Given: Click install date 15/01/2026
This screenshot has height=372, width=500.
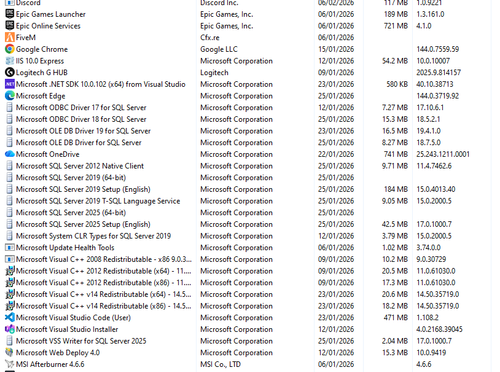Looking at the screenshot, I should click(336, 49).
